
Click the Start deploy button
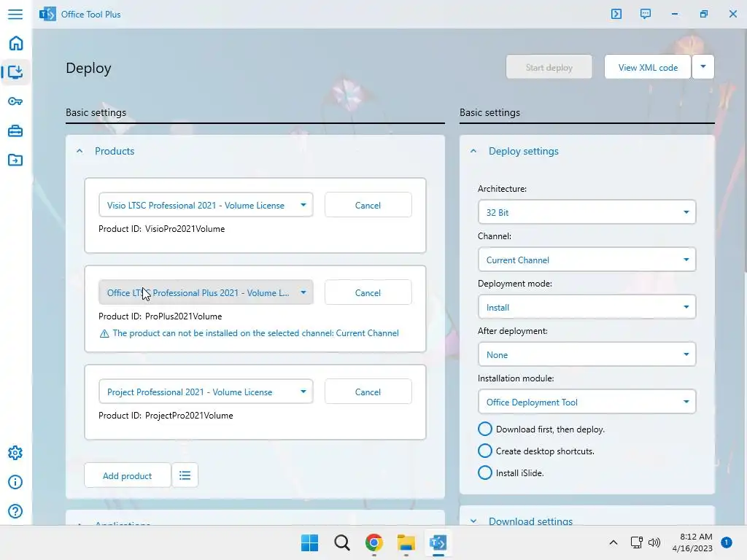coord(549,67)
